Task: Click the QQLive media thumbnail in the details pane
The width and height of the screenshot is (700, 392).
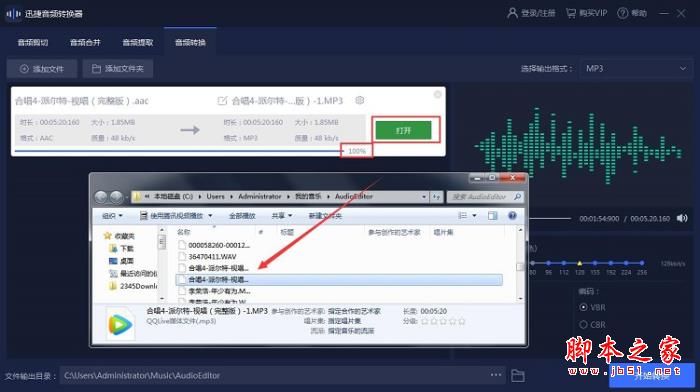Action: [120, 324]
